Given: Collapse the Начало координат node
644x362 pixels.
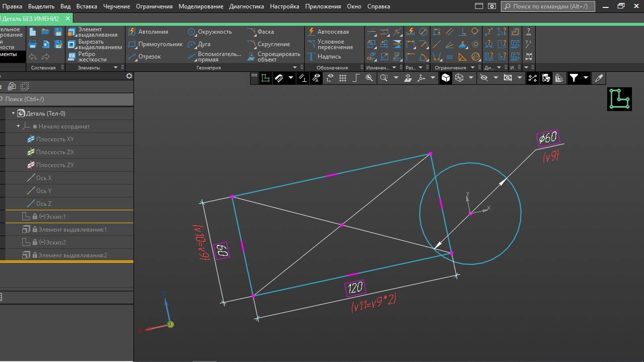Looking at the screenshot, I should pos(18,126).
